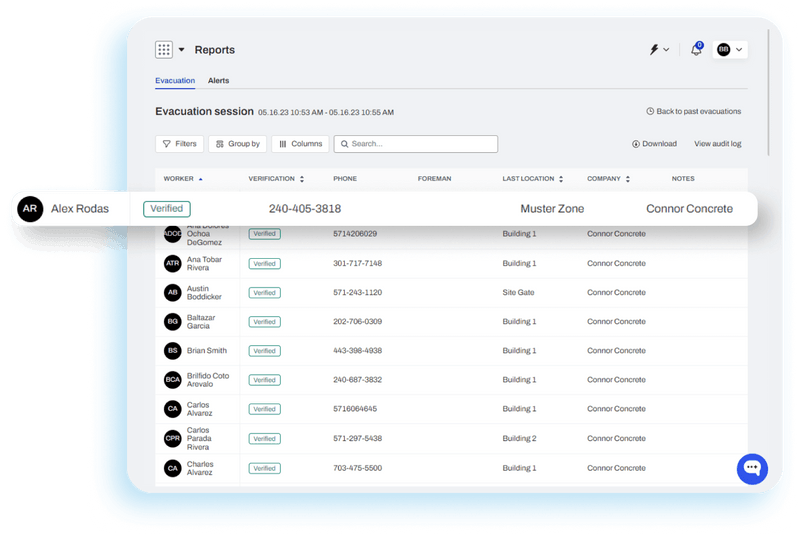Expand the dropdown arrow beside apps grid
The width and height of the screenshot is (800, 534).
tap(181, 49)
